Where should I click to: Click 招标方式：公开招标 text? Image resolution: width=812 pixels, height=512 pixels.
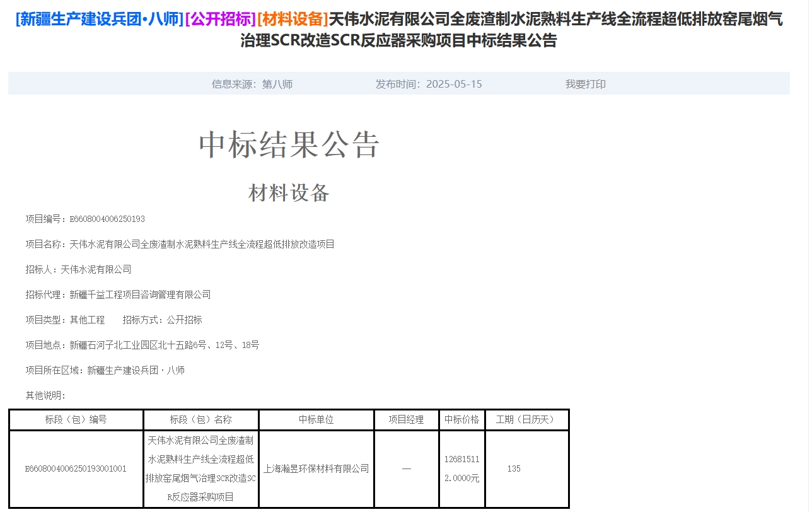click(163, 320)
